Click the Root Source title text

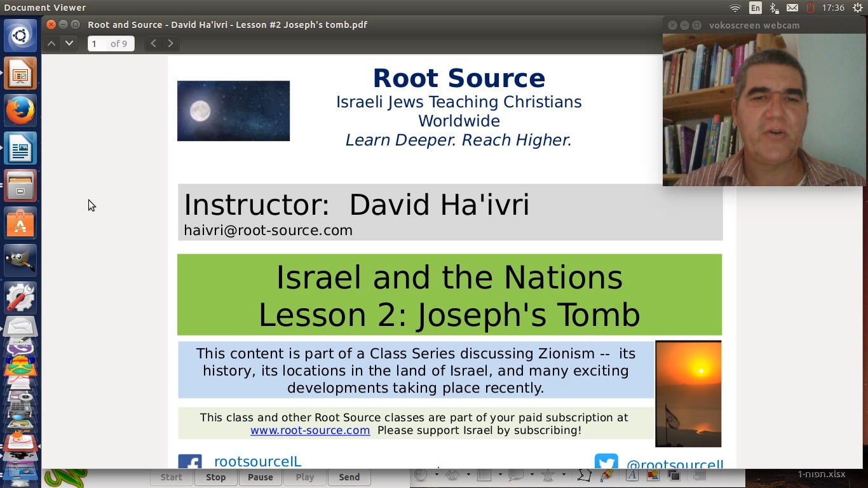pos(459,78)
